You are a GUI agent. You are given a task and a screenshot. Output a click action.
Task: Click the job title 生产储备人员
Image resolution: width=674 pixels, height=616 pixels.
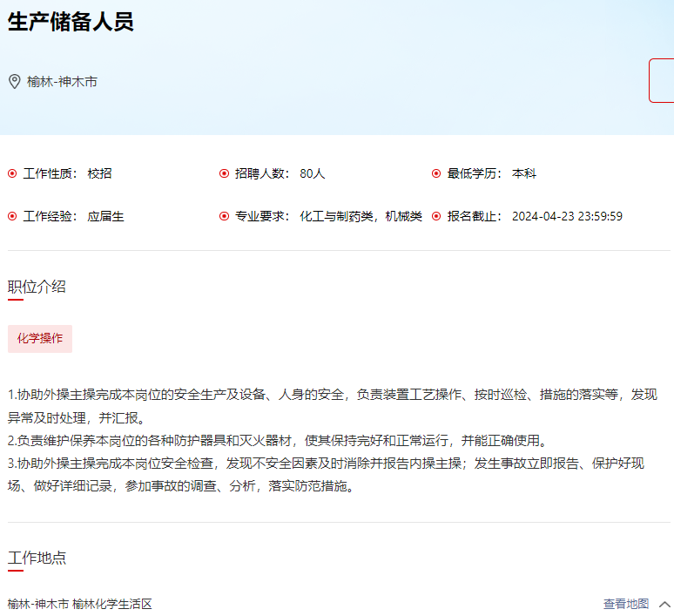click(71, 22)
